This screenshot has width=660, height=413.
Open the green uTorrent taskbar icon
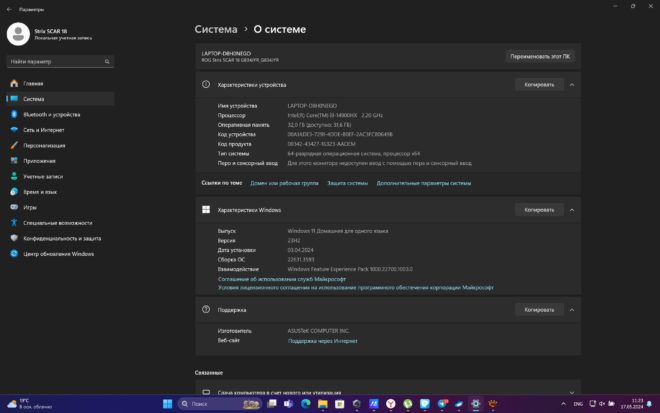407,404
